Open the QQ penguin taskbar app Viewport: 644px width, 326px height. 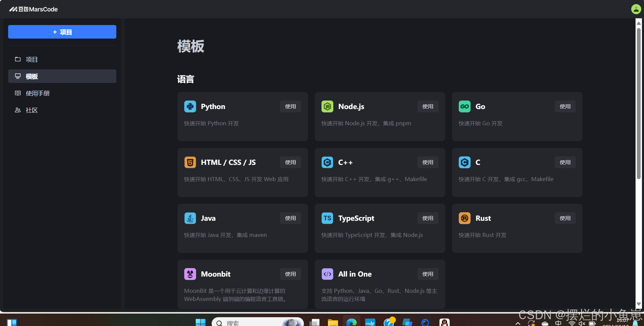(x=444, y=323)
